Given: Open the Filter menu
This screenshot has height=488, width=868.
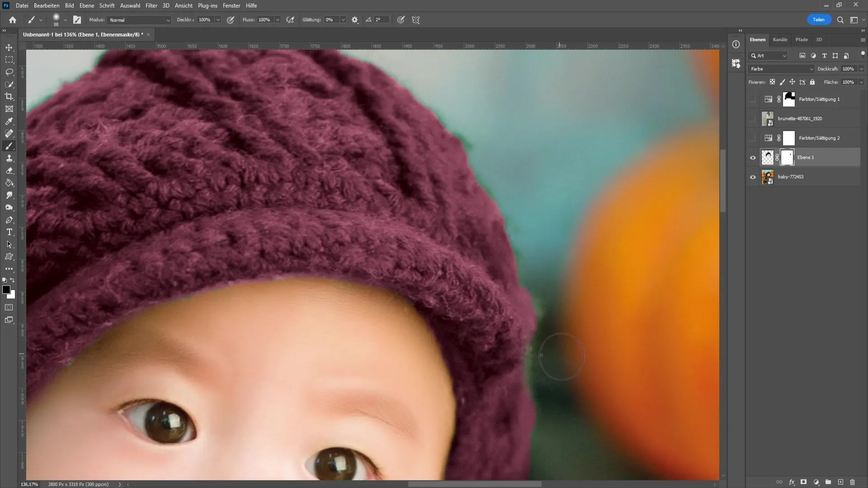Looking at the screenshot, I should pos(150,5).
